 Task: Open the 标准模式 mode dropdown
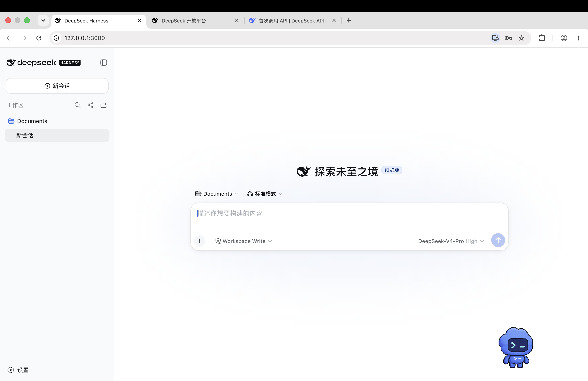coord(265,194)
